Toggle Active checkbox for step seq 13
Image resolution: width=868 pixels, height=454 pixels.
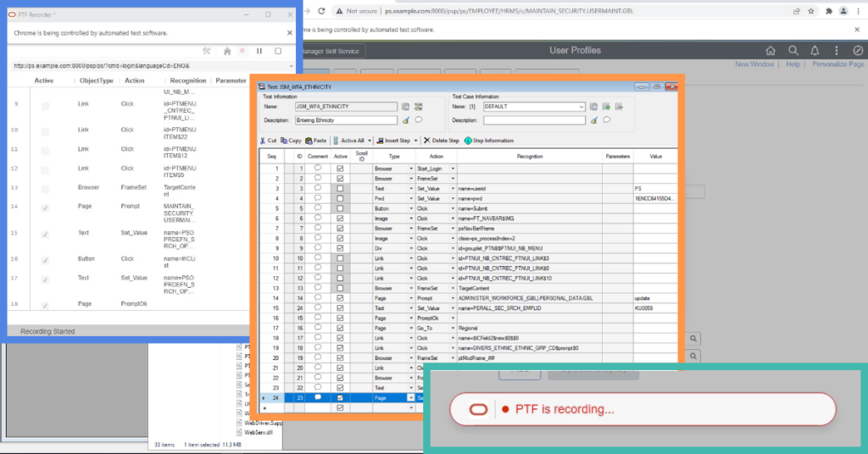tap(340, 288)
